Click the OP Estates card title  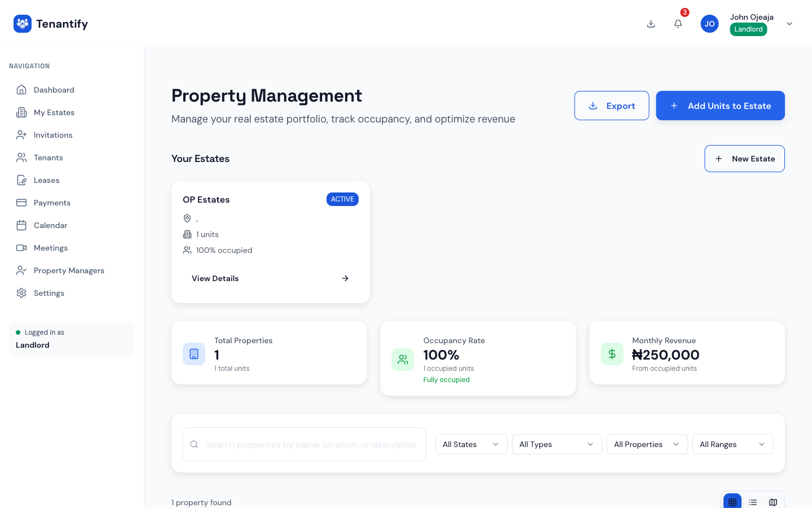coord(206,200)
